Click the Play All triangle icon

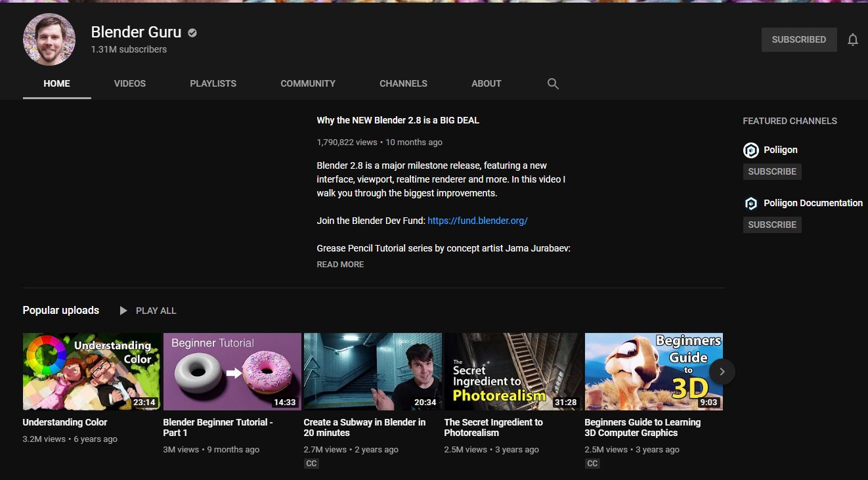123,311
